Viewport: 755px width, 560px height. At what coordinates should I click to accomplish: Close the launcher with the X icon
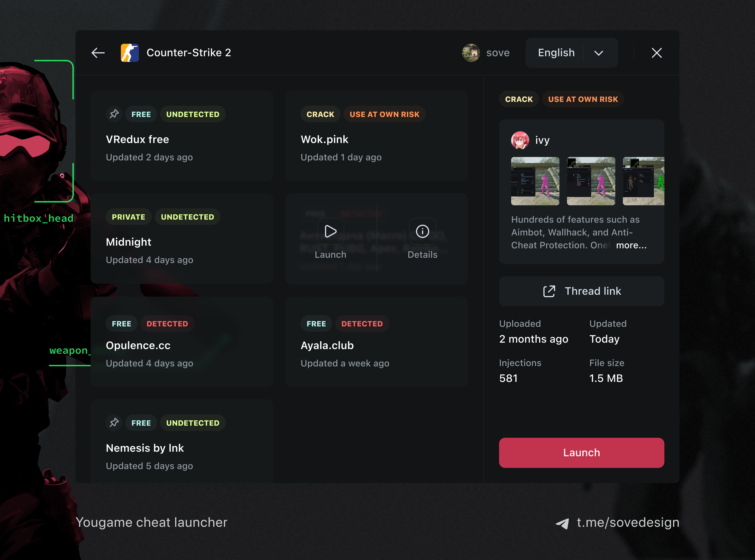[657, 53]
